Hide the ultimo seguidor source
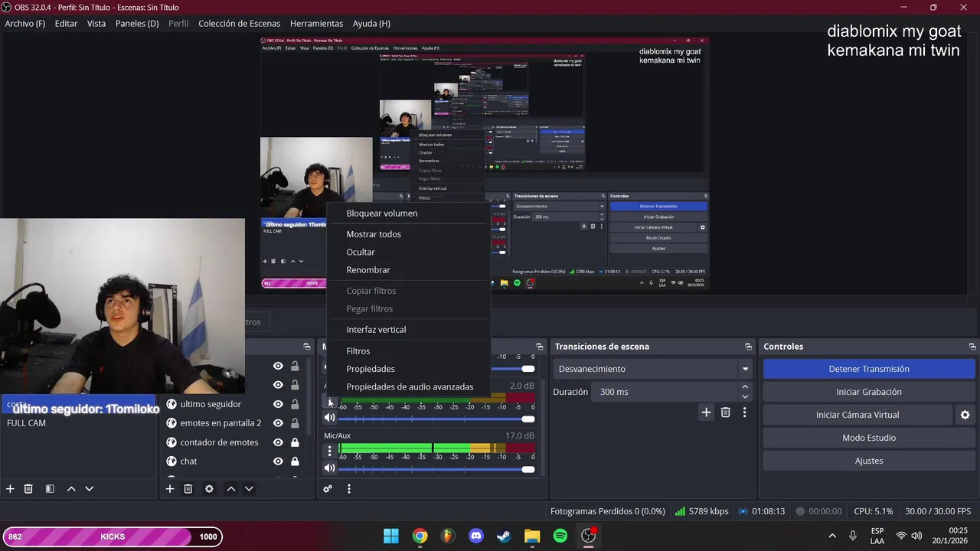The image size is (980, 551). coord(278,404)
